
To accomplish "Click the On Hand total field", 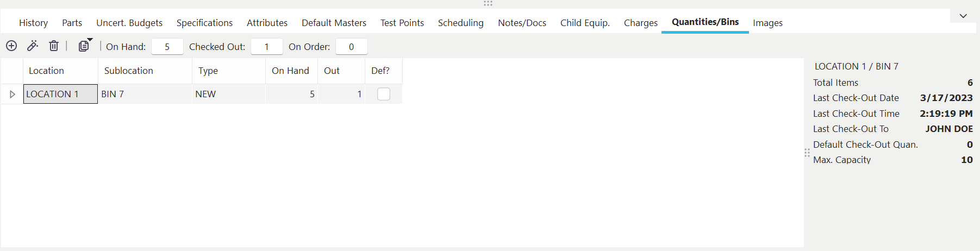I will 167,47.
